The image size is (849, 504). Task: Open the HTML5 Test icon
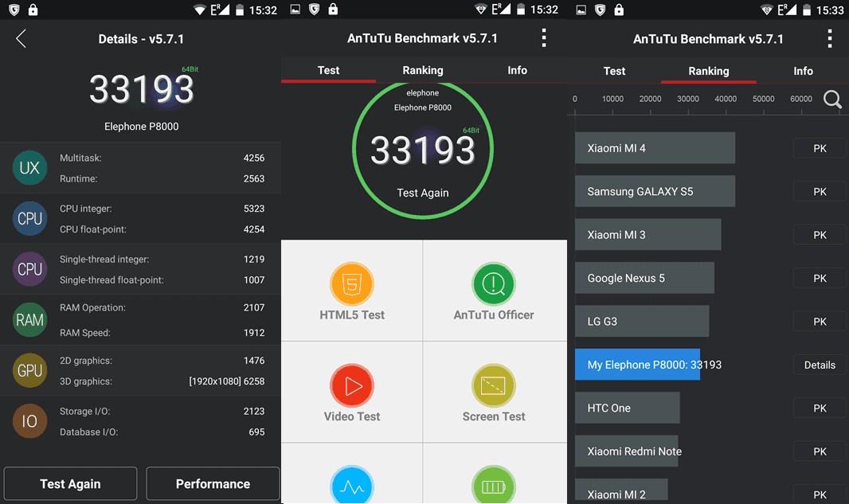click(x=352, y=283)
